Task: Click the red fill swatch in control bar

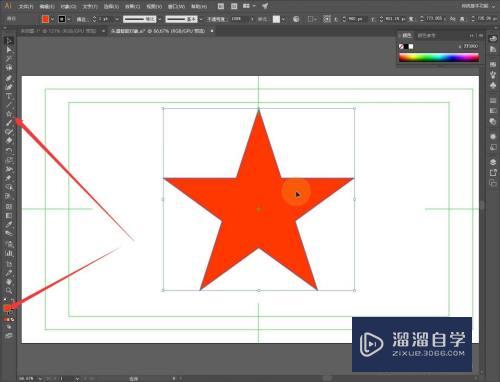Action: 45,19
